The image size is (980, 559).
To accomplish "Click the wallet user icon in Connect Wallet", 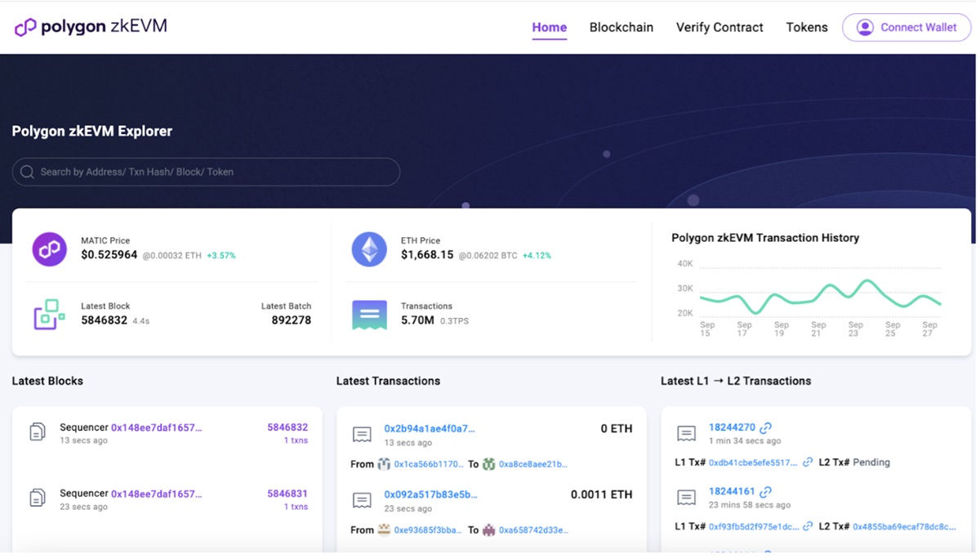I will tap(864, 27).
